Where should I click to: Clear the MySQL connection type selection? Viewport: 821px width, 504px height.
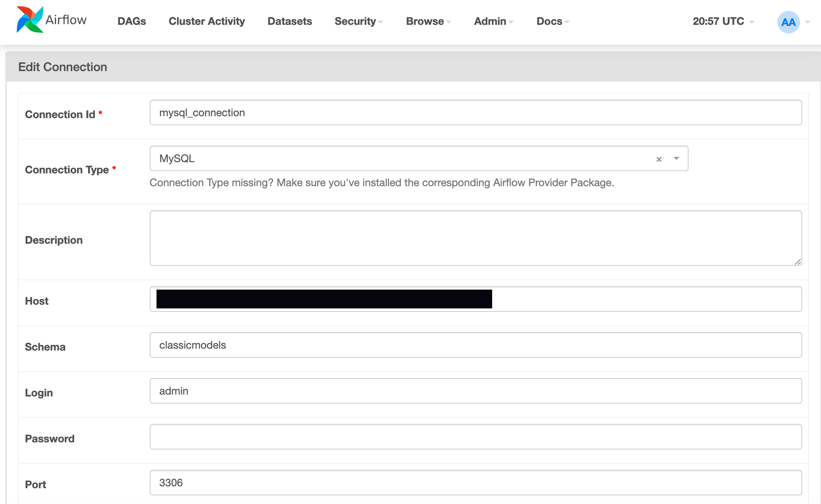(x=659, y=159)
